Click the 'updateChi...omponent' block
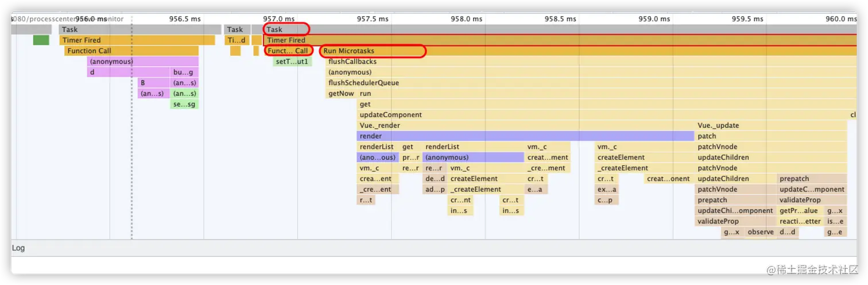This screenshot has height=285, width=868. coord(735,210)
